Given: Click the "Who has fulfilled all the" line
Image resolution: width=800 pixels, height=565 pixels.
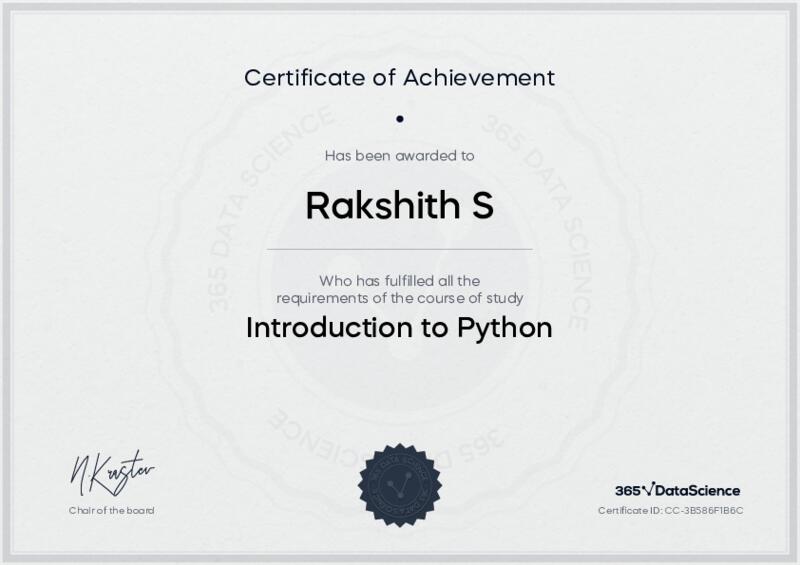Looking at the screenshot, I should 400,281.
